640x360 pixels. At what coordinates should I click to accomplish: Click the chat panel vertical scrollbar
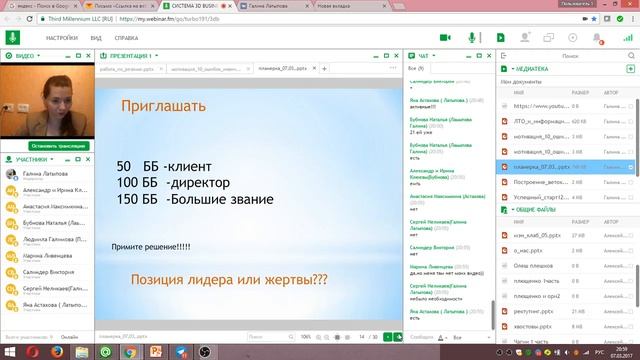point(492,315)
